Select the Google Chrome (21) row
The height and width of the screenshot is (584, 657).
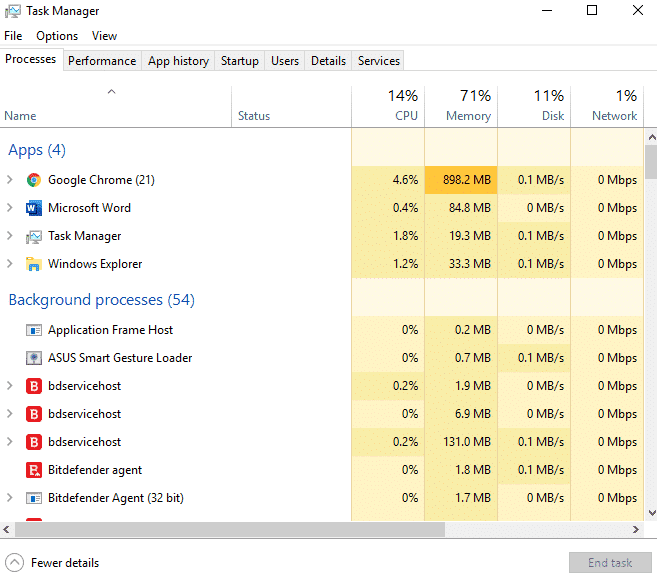[322, 180]
